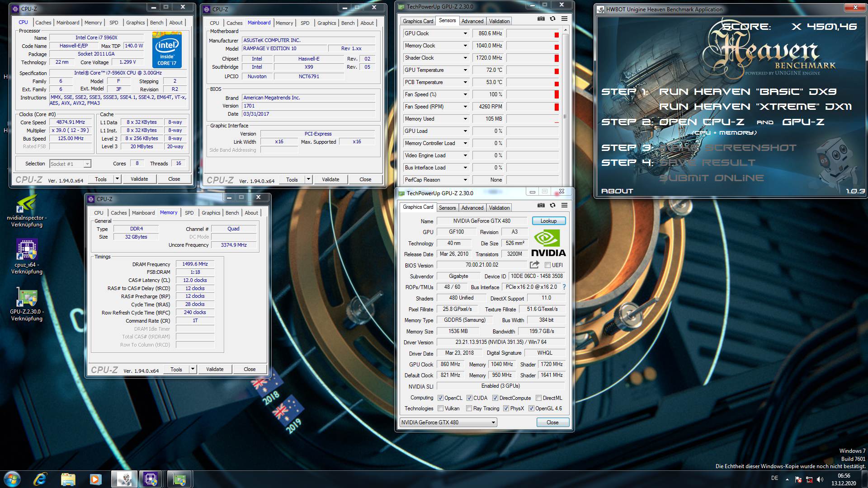Click the volume speaker icon in system tray

click(820, 479)
